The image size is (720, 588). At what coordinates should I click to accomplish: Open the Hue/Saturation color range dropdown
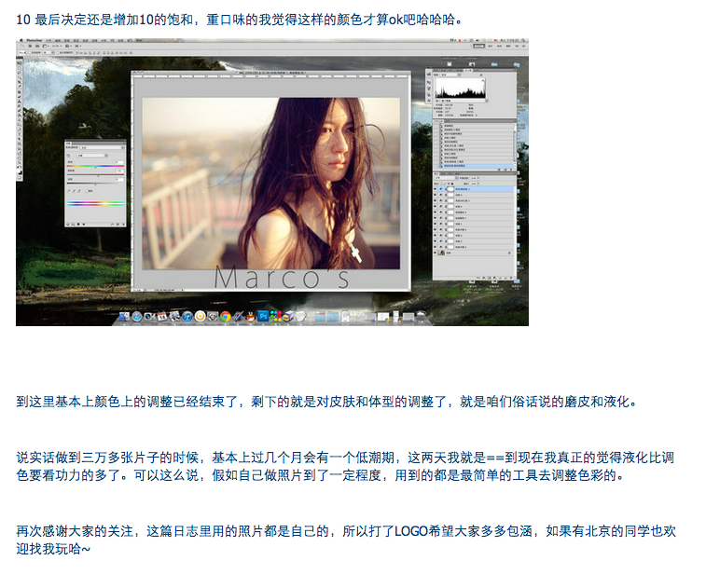92,156
